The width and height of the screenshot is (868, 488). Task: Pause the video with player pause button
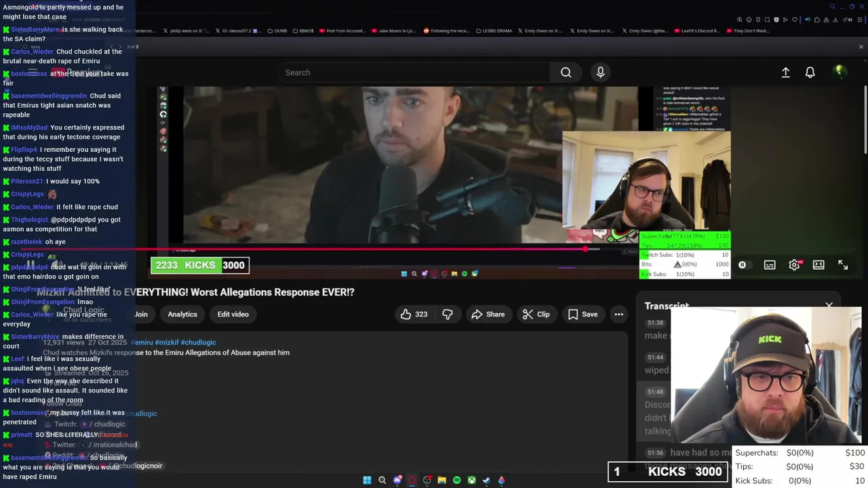[x=31, y=265]
